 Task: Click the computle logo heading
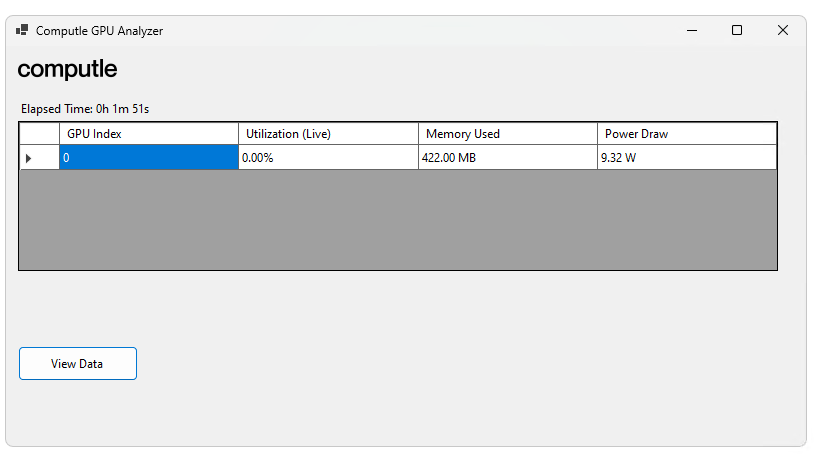[67, 69]
